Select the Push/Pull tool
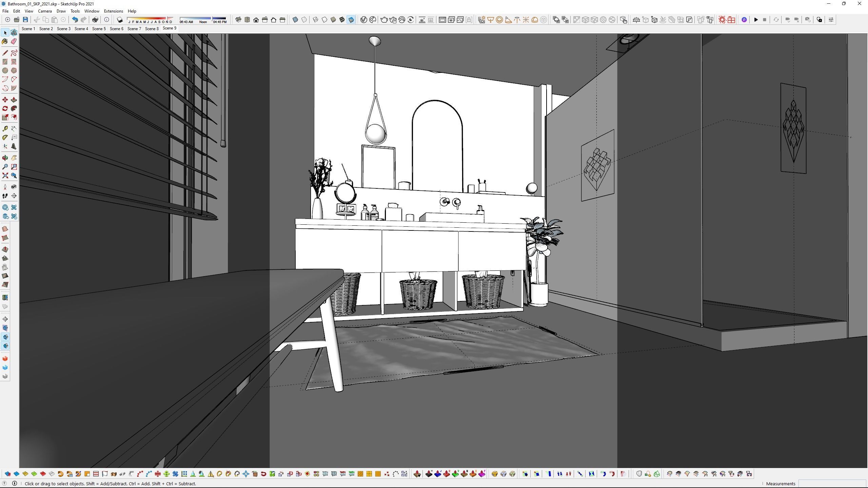This screenshot has height=488, width=868. coord(14,100)
